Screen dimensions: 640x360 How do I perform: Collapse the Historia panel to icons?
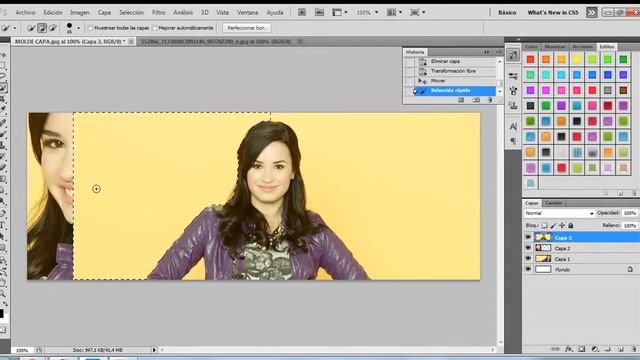click(487, 52)
